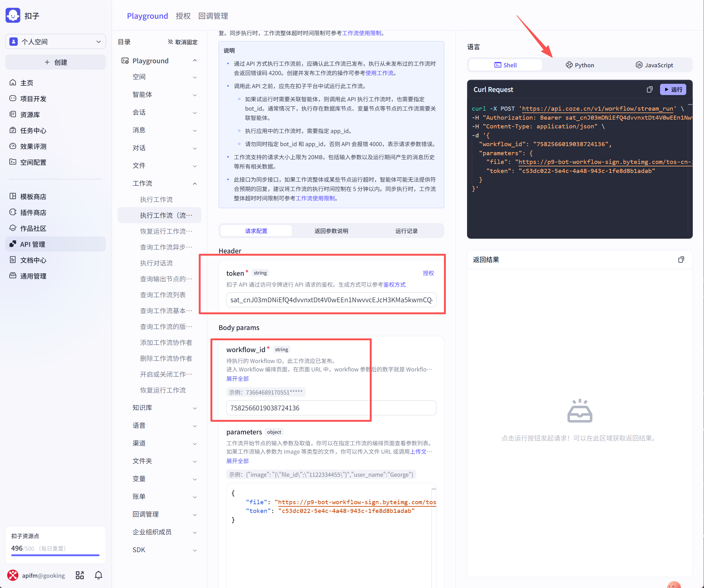
Task: Switch code language to Python
Action: coord(580,65)
